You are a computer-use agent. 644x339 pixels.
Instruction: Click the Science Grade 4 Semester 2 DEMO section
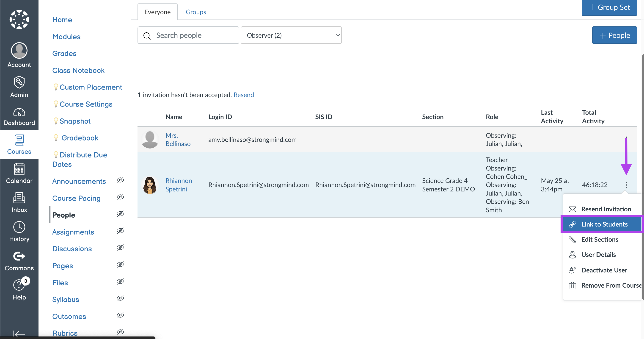449,185
